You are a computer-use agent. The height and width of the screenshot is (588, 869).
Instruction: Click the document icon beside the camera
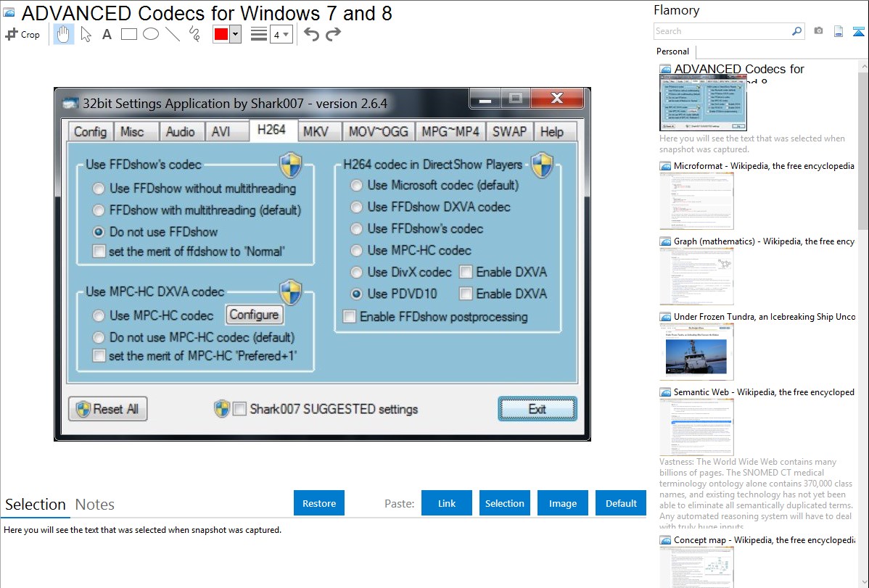pos(839,31)
